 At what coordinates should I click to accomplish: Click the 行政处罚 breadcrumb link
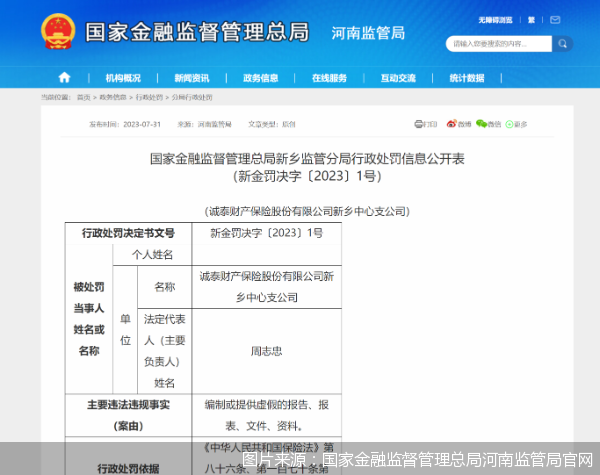pos(149,97)
